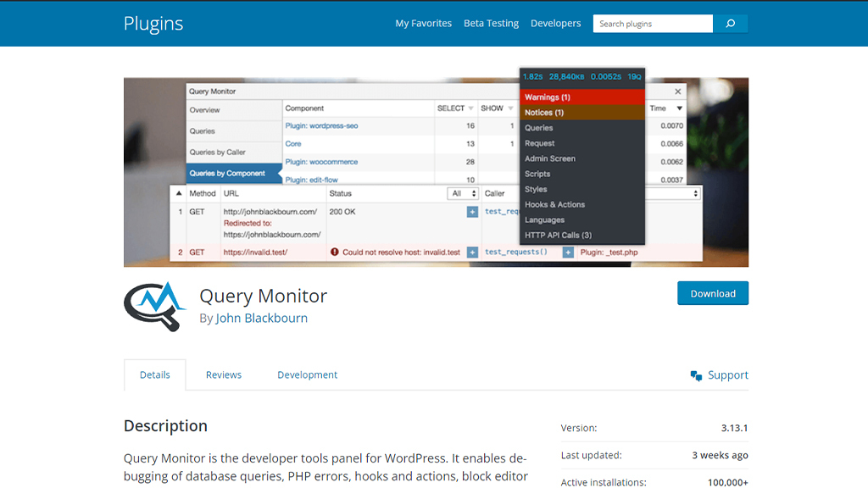Switch to the Development tab
Viewport: 868px width, 488px height.
pyautogui.click(x=307, y=374)
